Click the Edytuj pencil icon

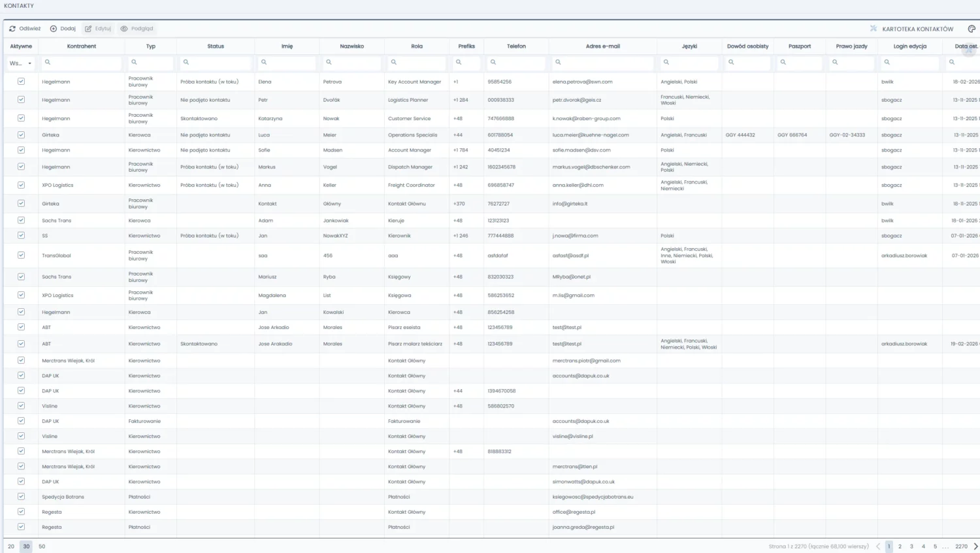point(88,29)
